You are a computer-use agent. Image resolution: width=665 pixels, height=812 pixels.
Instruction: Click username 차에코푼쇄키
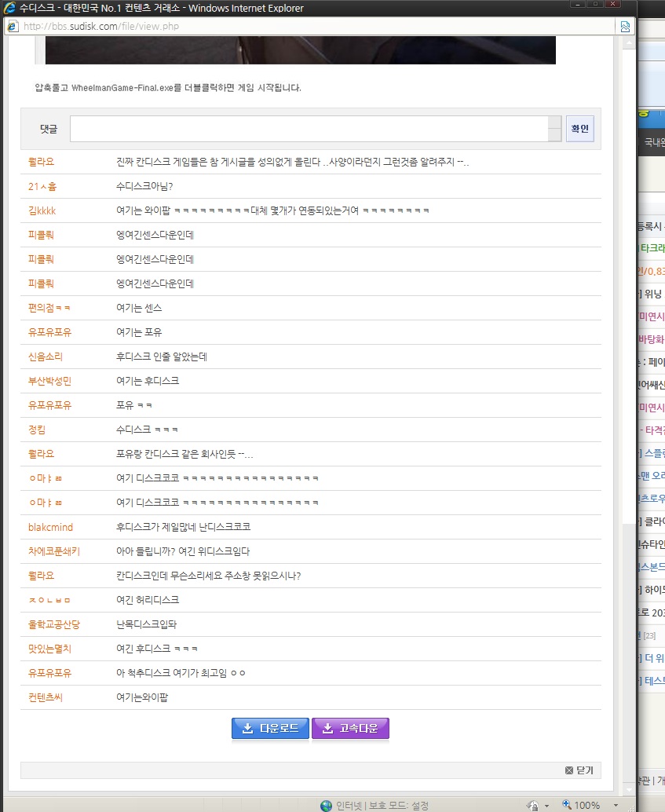[x=54, y=551]
